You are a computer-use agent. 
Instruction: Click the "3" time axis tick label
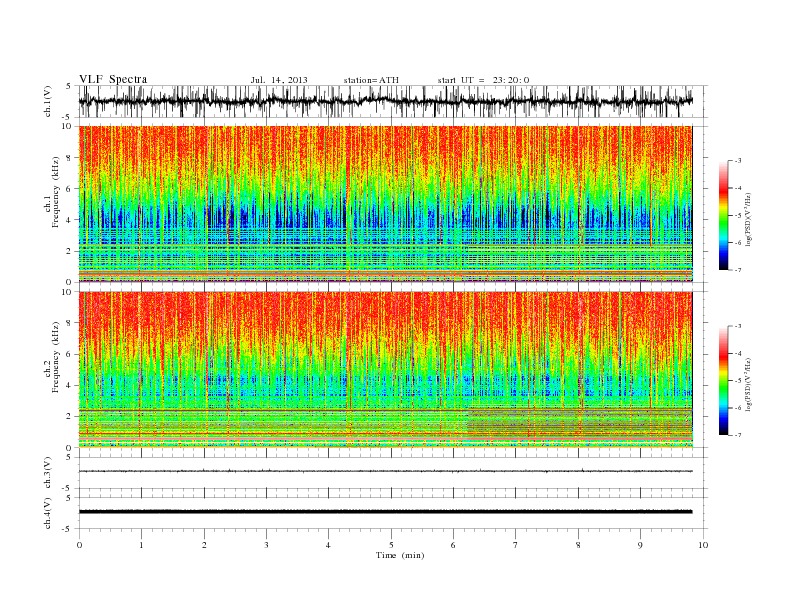coord(266,545)
